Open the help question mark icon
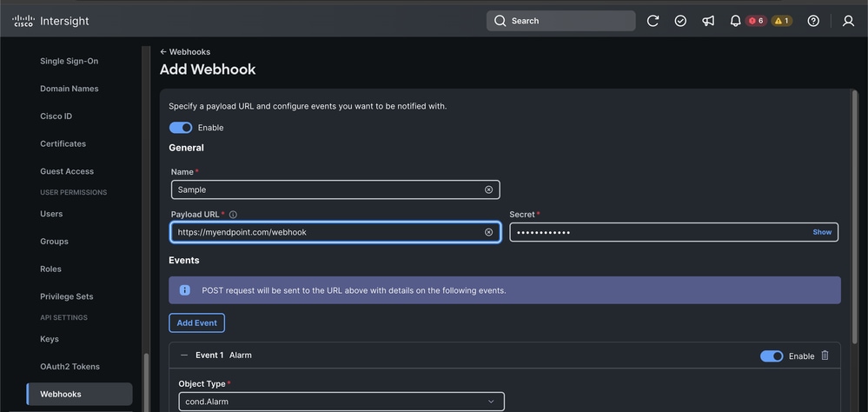 click(x=813, y=21)
